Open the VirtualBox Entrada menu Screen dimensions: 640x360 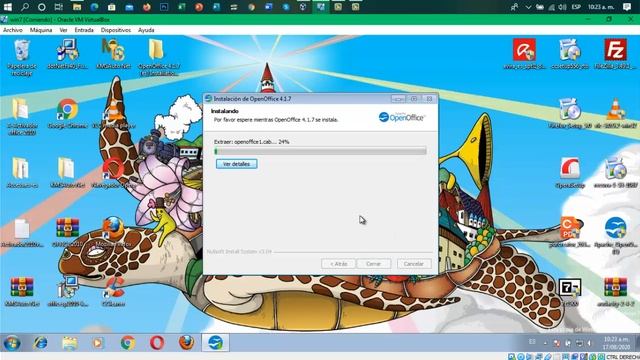tap(84, 30)
